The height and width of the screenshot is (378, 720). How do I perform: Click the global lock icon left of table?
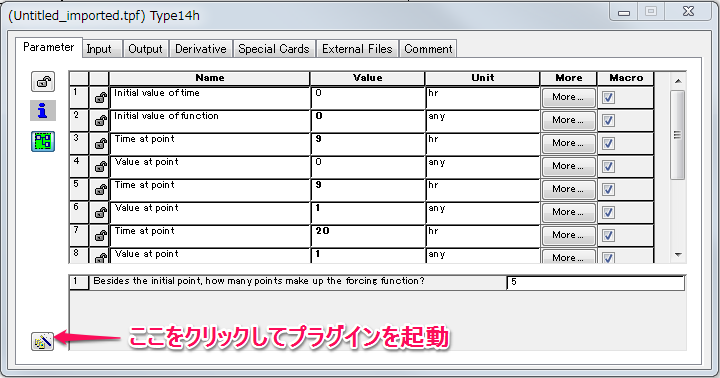[x=43, y=82]
